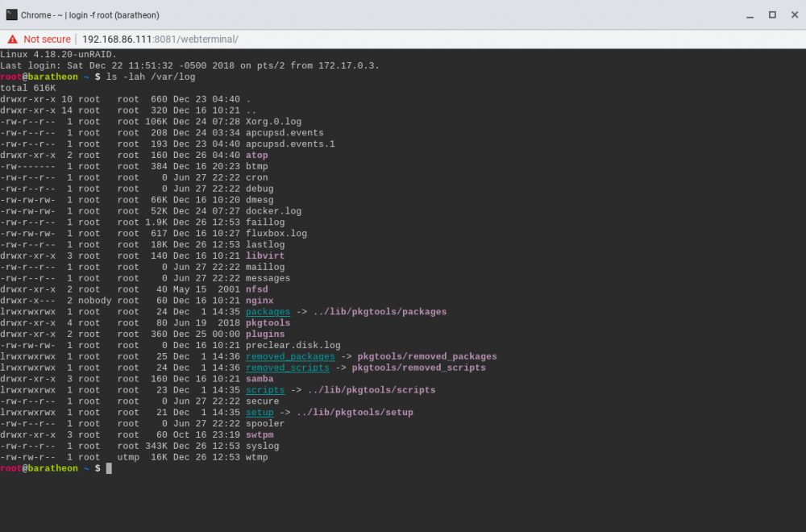Click the terminal cursor at bottom prompt
The height and width of the screenshot is (532, 806).
click(109, 468)
